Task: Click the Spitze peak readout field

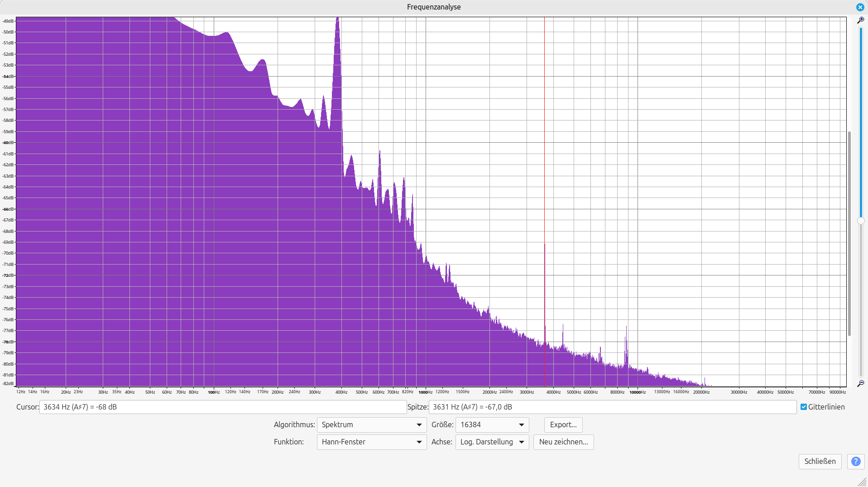Action: pyautogui.click(x=612, y=407)
